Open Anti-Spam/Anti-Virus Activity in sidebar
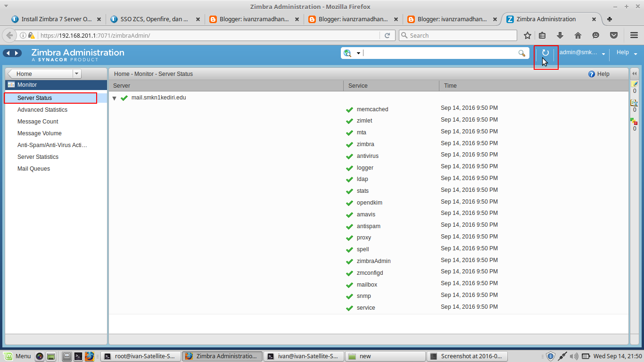Screen dimensions: 644x362 (x=52, y=145)
